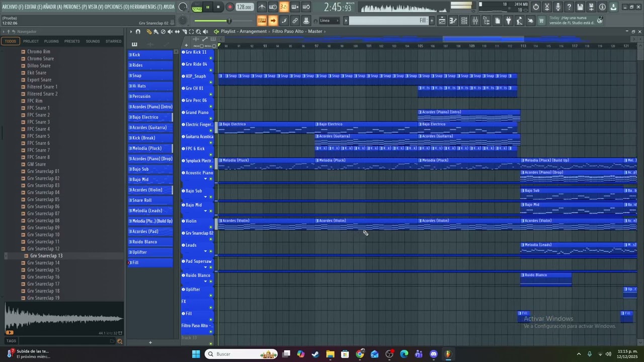Pause playback in the transport panel

(x=207, y=7)
